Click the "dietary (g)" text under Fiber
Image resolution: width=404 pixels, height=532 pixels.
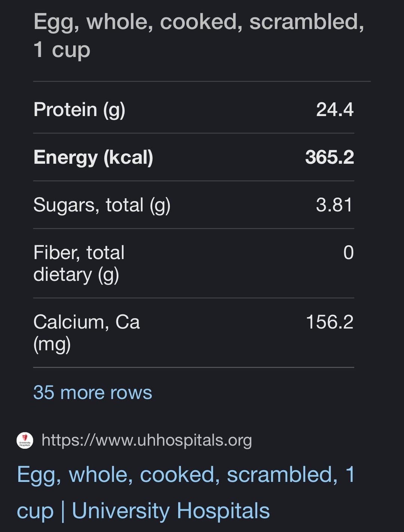click(76, 275)
